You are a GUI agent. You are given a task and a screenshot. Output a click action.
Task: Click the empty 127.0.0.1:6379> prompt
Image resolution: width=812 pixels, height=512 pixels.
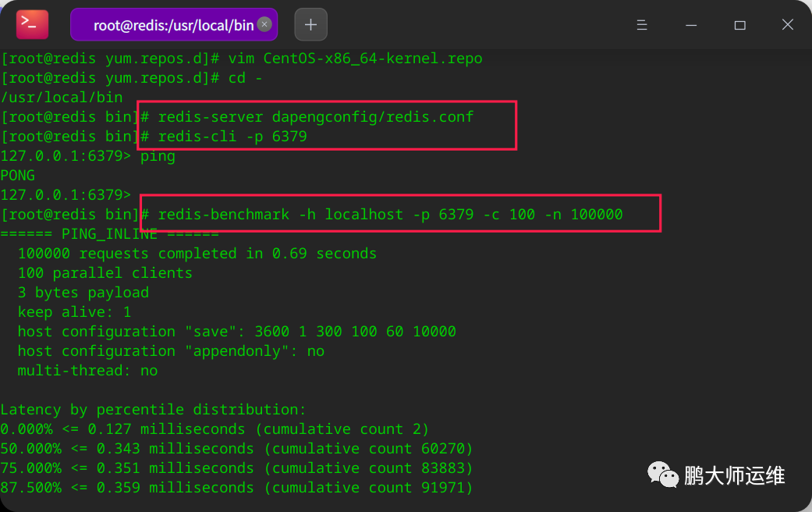pyautogui.click(x=66, y=195)
